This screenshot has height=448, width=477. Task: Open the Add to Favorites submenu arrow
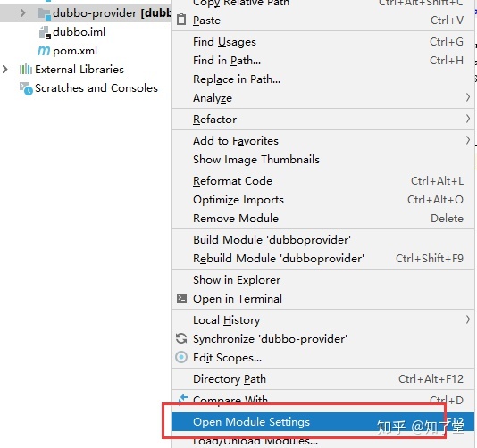pos(468,140)
